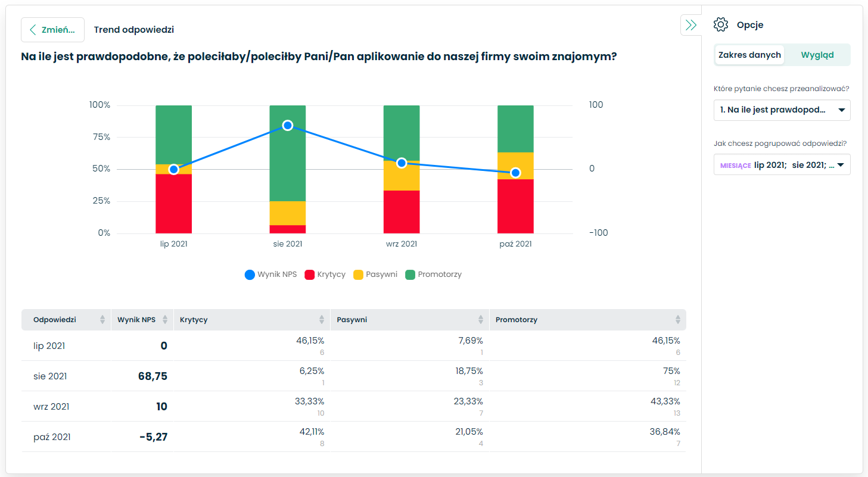Screen dimensions: 868x477
Task: Click the lip 2021 chart axis label
Action: 174,244
